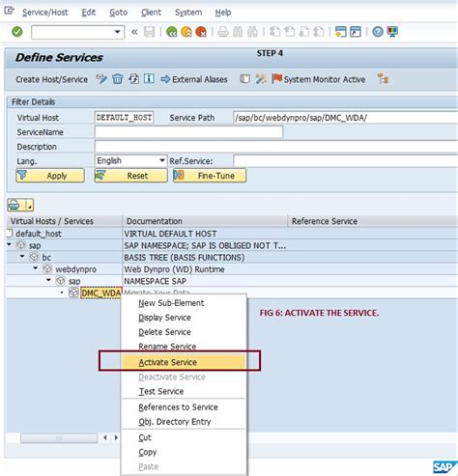
Task: Click the Reset filter button
Action: tap(130, 176)
